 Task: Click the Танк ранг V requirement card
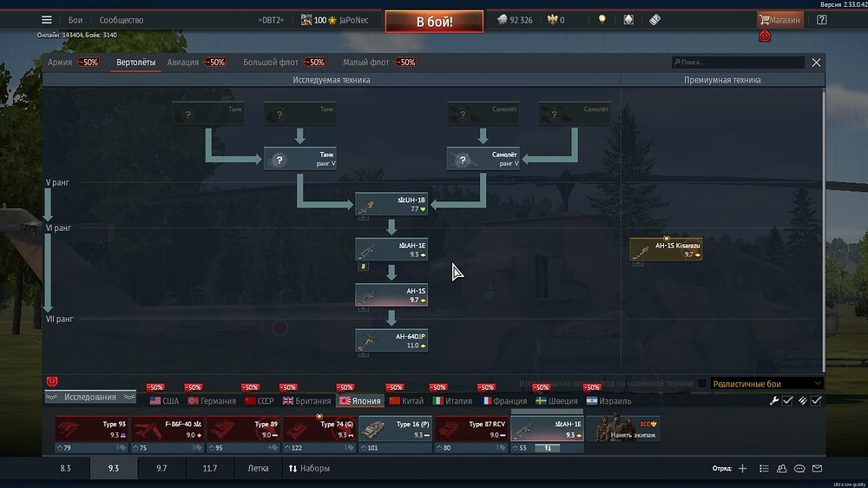(299, 159)
